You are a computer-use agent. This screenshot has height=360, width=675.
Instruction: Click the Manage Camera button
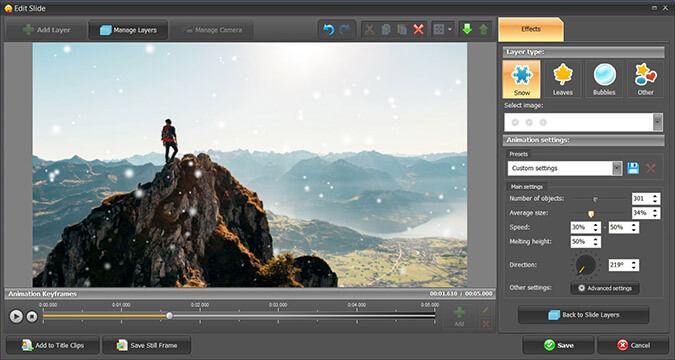click(x=212, y=30)
